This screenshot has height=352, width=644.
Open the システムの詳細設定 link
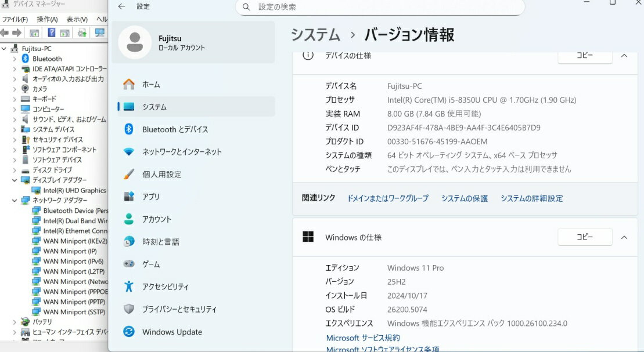[x=531, y=198]
